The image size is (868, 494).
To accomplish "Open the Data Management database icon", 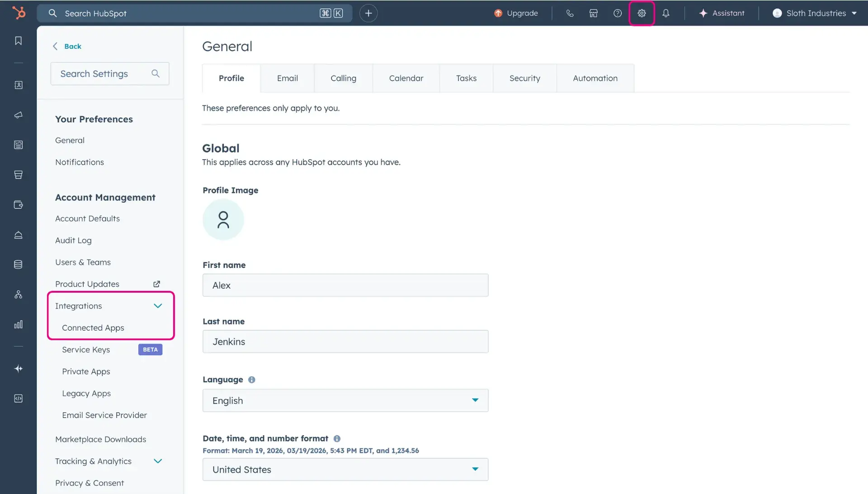I will tap(18, 264).
